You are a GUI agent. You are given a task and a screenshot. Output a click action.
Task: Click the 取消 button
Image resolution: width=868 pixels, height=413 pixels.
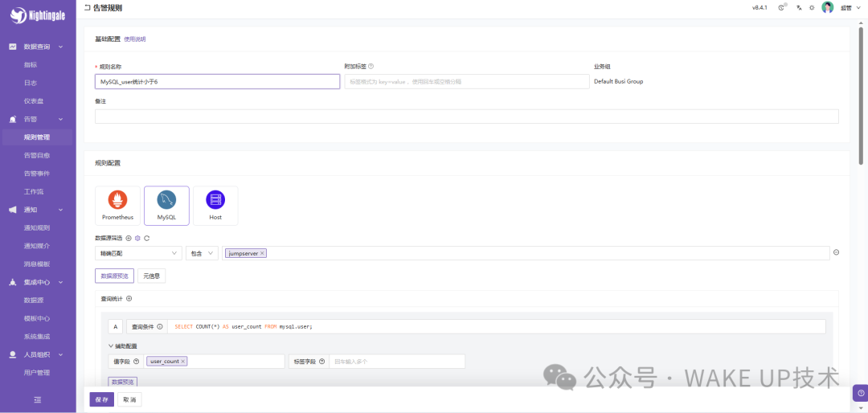coord(129,399)
